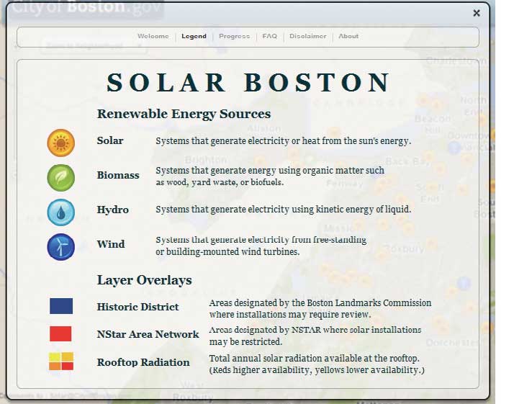Select the blue Historic District swatch
The width and height of the screenshot is (532, 404).
click(x=61, y=307)
